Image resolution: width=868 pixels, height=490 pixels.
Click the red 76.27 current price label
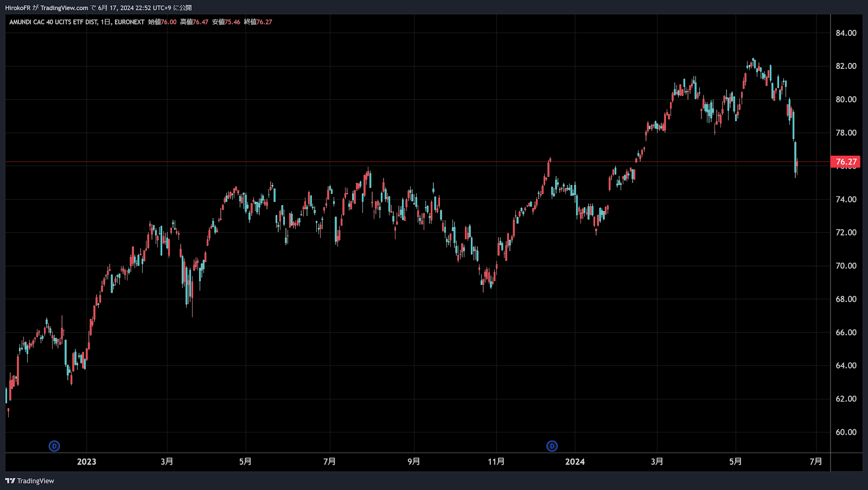(845, 162)
